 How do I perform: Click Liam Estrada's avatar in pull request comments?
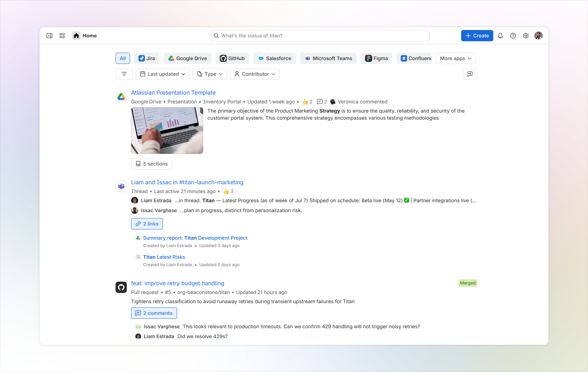138,336
